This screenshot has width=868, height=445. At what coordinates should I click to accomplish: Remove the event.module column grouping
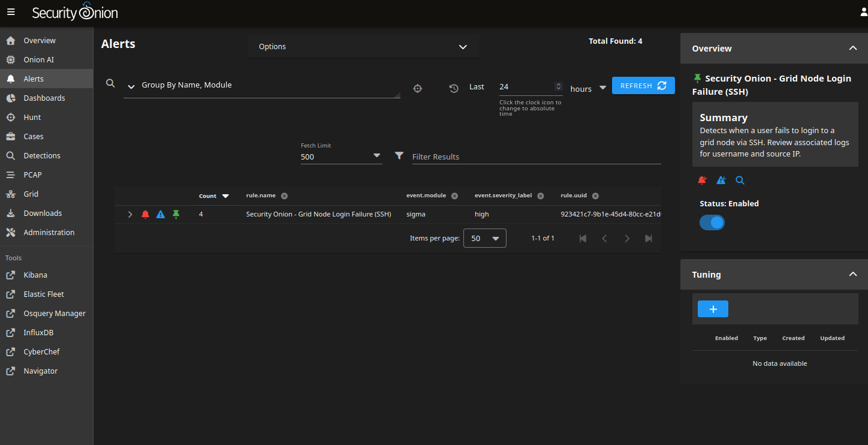tap(454, 196)
